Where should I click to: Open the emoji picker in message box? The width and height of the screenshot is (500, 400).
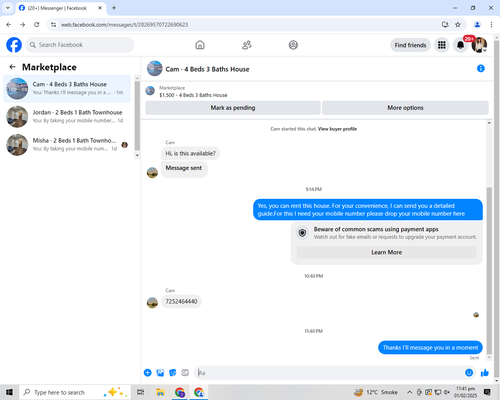(469, 373)
